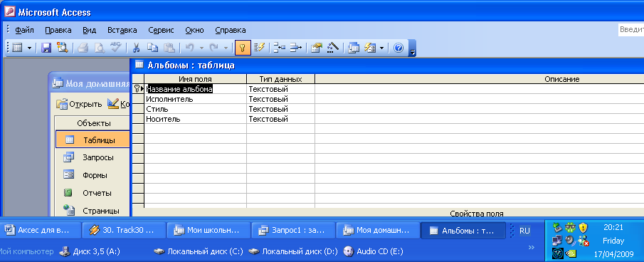Click the Spelling check ABC icon
644x262 pixels.
tap(115, 48)
